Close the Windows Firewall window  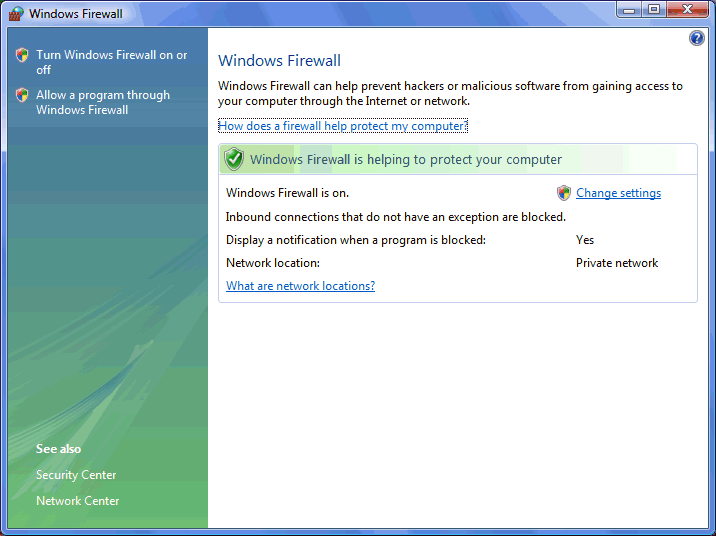pyautogui.click(x=687, y=10)
